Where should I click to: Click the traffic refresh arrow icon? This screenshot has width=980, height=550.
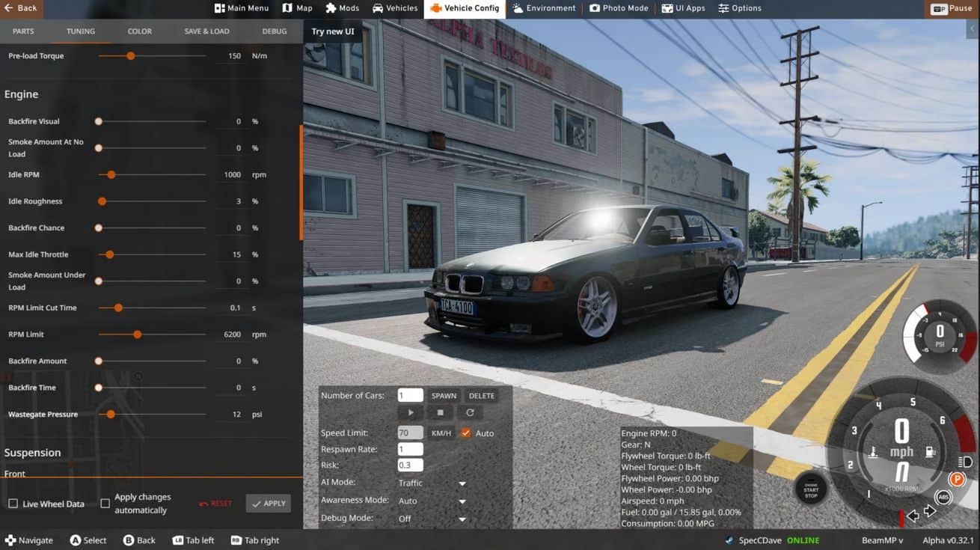coord(470,412)
